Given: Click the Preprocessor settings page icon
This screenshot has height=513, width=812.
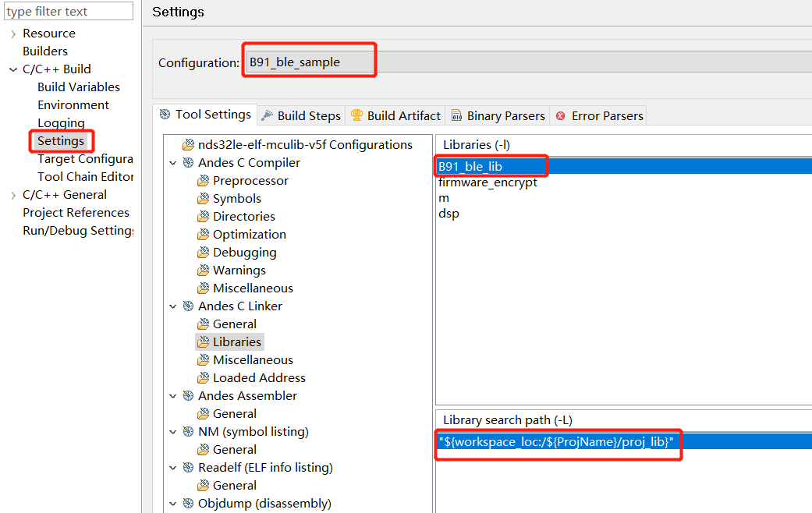Looking at the screenshot, I should coord(203,181).
